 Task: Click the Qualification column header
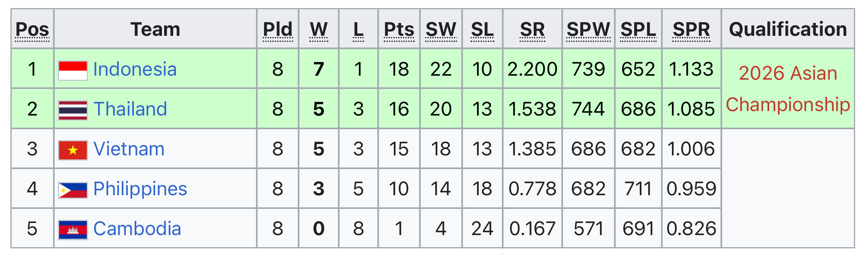(x=788, y=29)
